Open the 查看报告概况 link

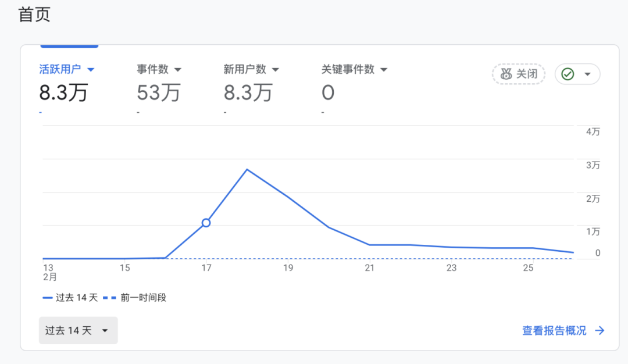pyautogui.click(x=554, y=331)
